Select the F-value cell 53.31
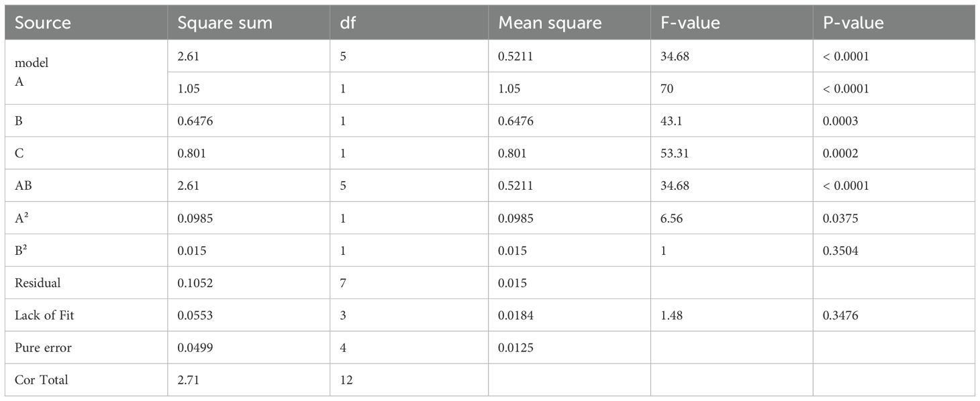 pos(677,153)
